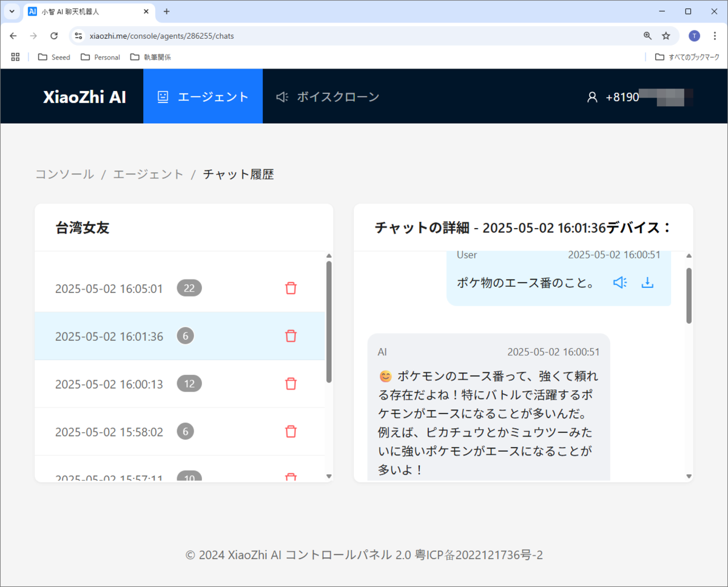The width and height of the screenshot is (728, 587).
Task: Open a new browser tab
Action: pyautogui.click(x=167, y=12)
